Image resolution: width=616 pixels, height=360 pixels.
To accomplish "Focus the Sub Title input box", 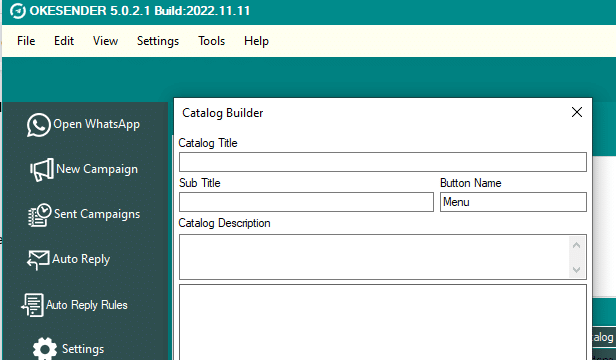I will 306,202.
